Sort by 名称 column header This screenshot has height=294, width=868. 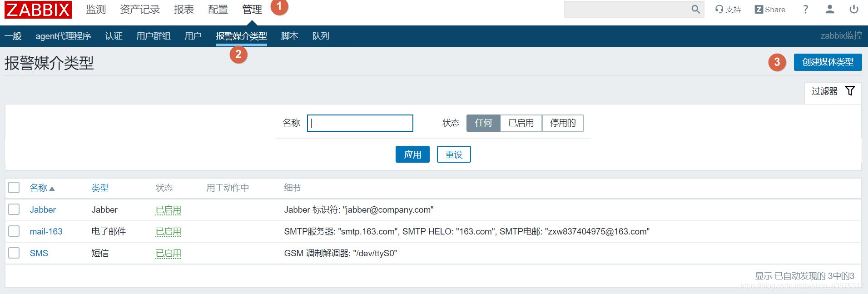click(42, 188)
